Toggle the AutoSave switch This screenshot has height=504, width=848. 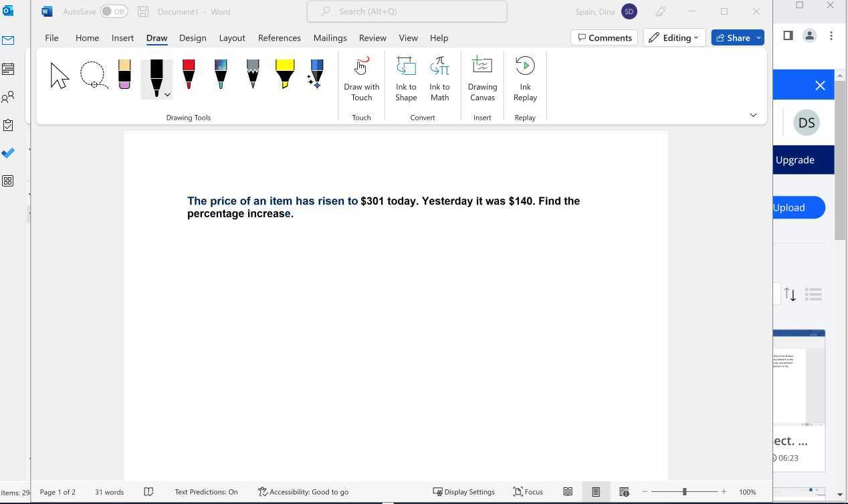(x=114, y=11)
